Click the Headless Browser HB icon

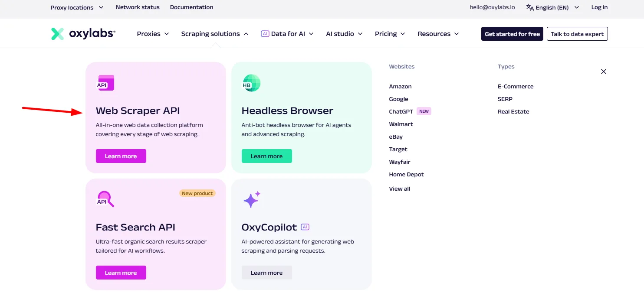[251, 82]
